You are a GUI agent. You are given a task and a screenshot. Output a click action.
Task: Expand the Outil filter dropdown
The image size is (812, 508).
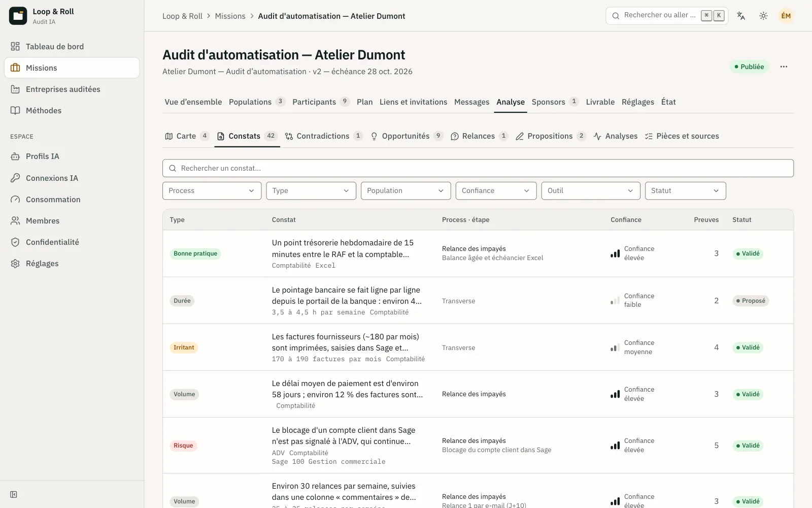591,190
